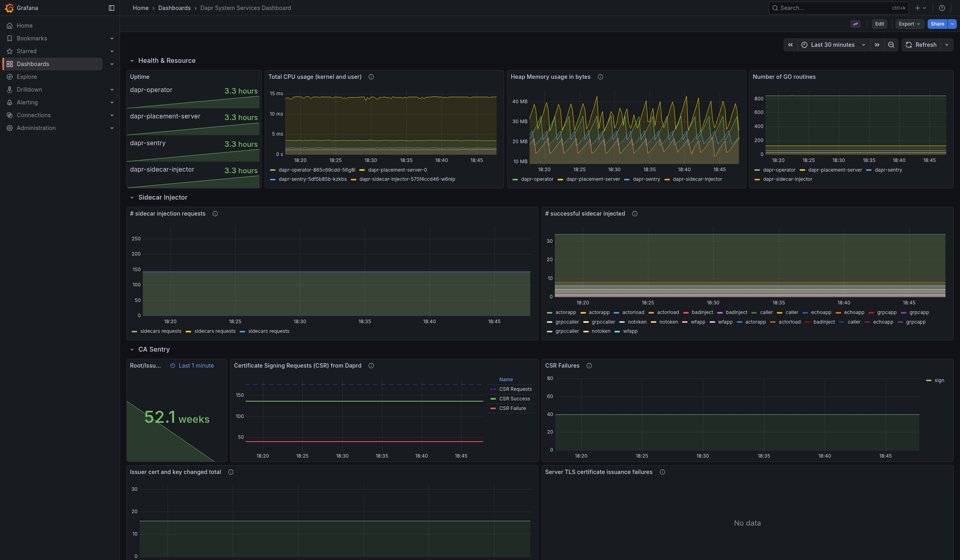Viewport: 960px width, 560px height.
Task: Click info icon beside CSR Failures title
Action: (589, 366)
